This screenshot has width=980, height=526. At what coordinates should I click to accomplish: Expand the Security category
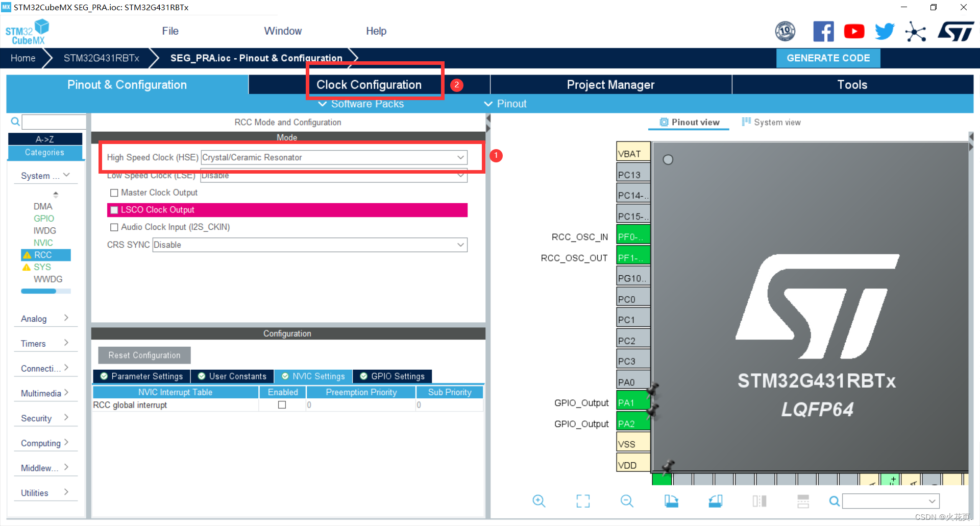click(45, 418)
